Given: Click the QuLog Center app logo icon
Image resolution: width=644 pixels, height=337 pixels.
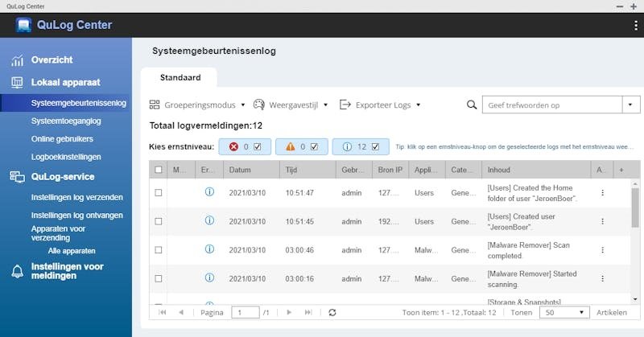Looking at the screenshot, I should [x=23, y=25].
